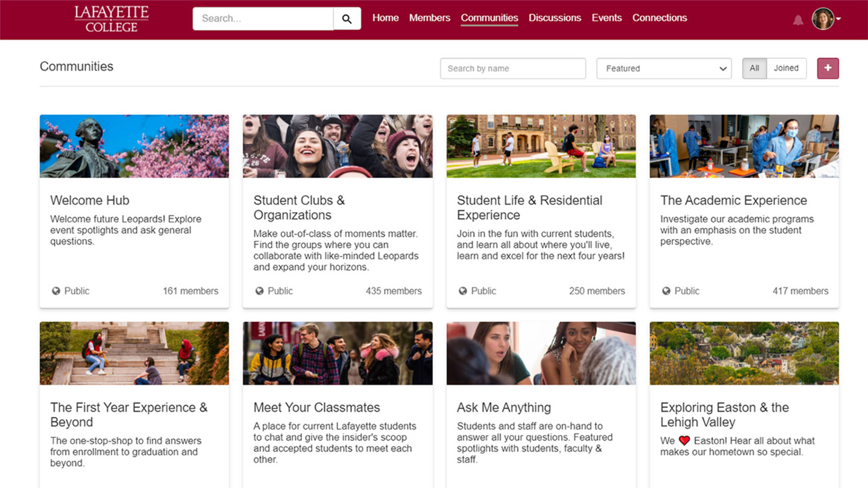The width and height of the screenshot is (868, 488).
Task: Open the Discussions menu item
Action: [555, 18]
